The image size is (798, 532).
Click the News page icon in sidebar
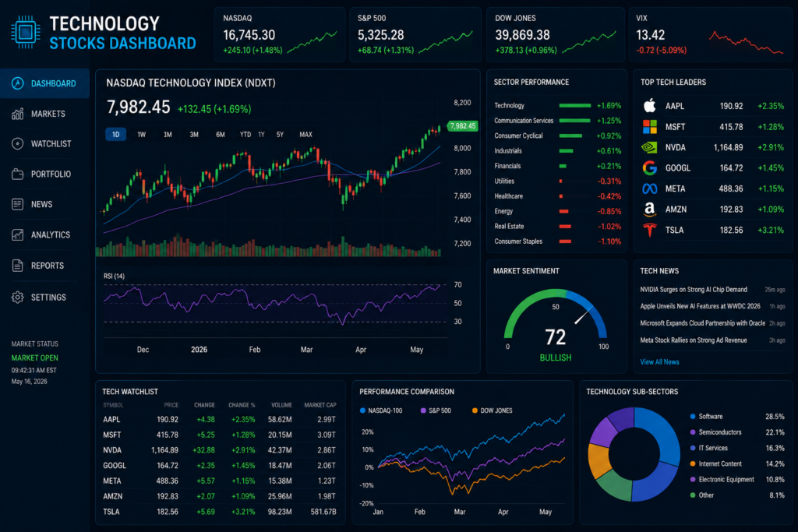17,204
